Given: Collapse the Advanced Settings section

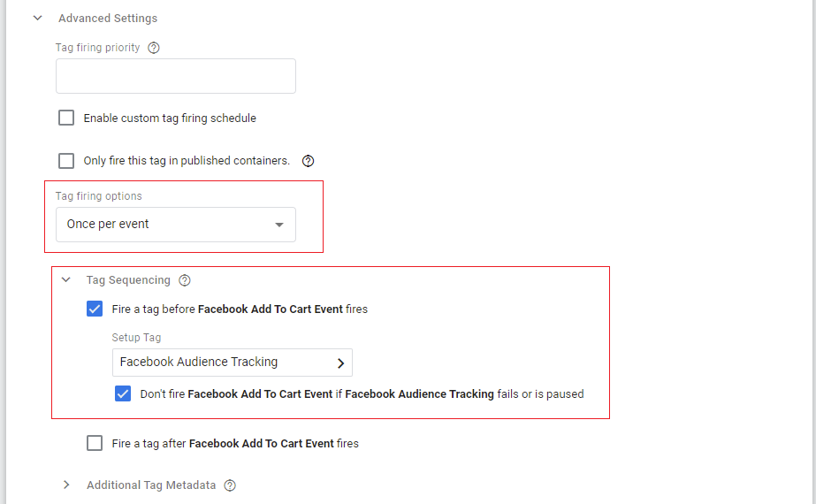Looking at the screenshot, I should point(37,18).
